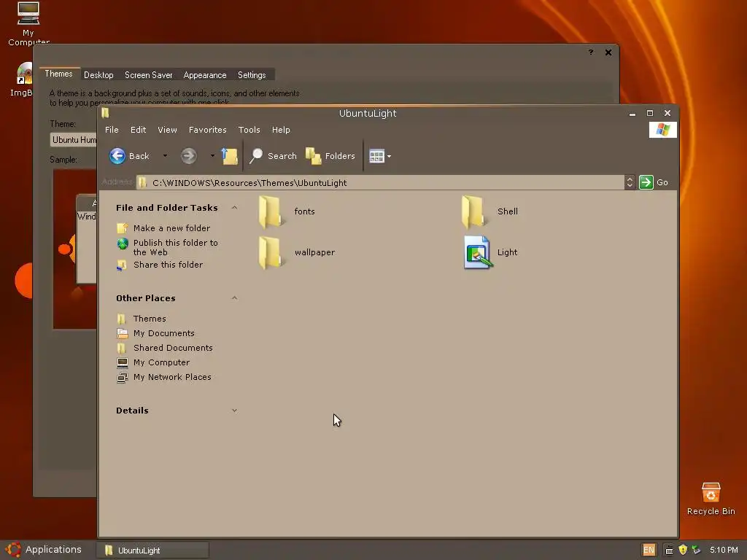
Task: Click the Windows flag logo throbber
Action: (x=662, y=130)
